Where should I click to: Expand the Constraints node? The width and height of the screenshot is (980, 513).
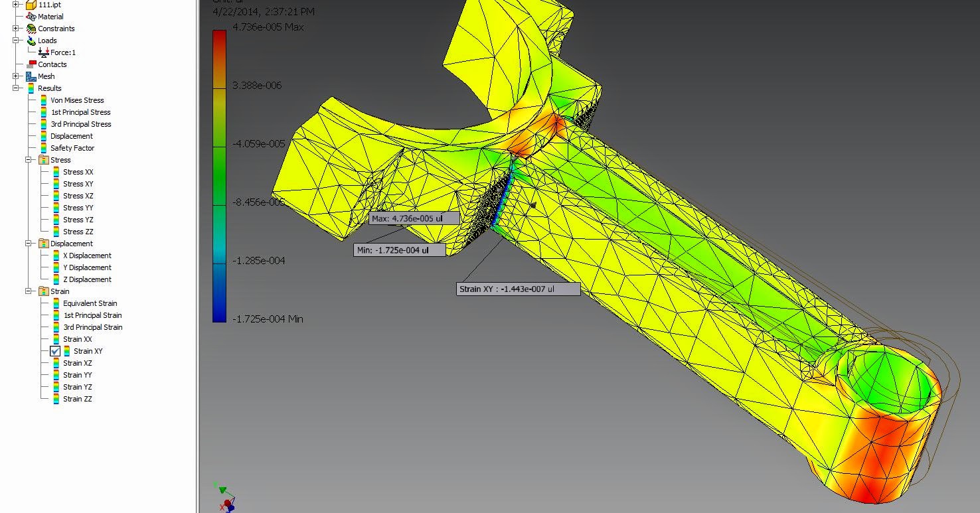[x=16, y=29]
